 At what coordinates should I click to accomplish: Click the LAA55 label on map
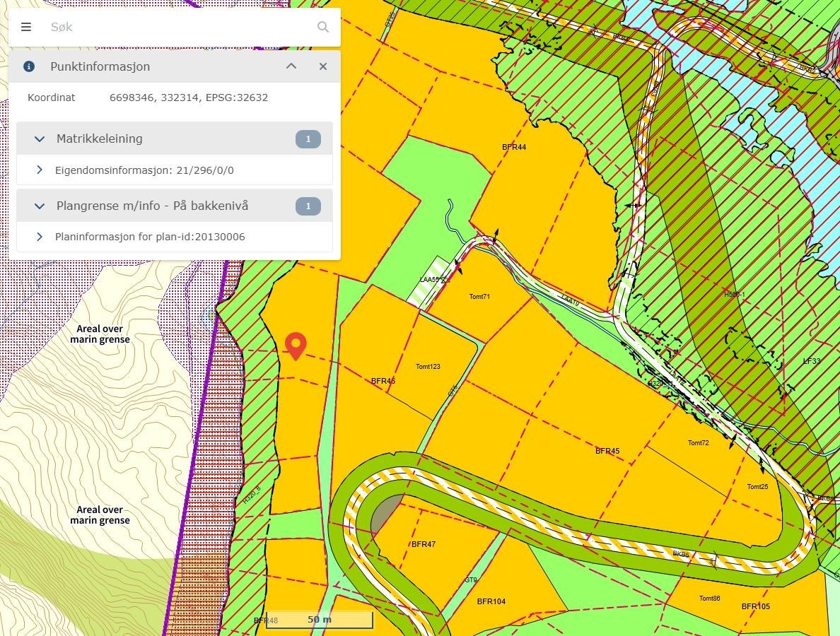point(430,279)
